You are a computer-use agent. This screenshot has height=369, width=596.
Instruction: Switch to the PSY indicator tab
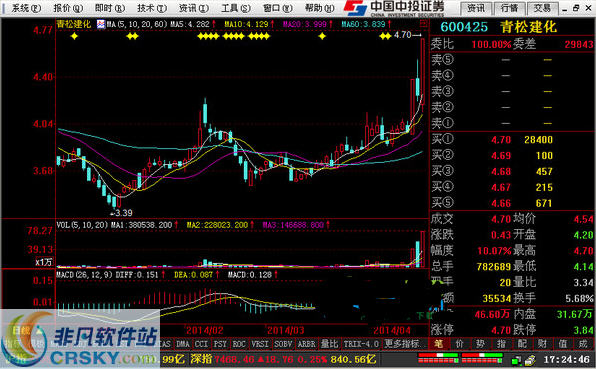point(220,344)
